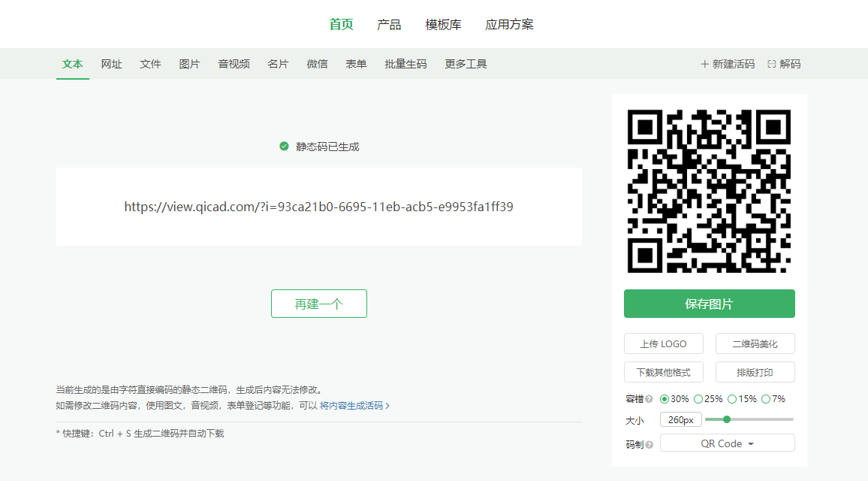Switch to the 网址 tab
Viewport: 868px width, 481px height.
click(x=111, y=65)
